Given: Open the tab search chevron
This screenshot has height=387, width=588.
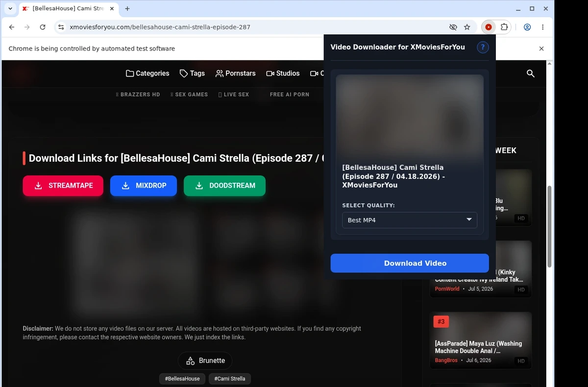Looking at the screenshot, I should (x=10, y=9).
